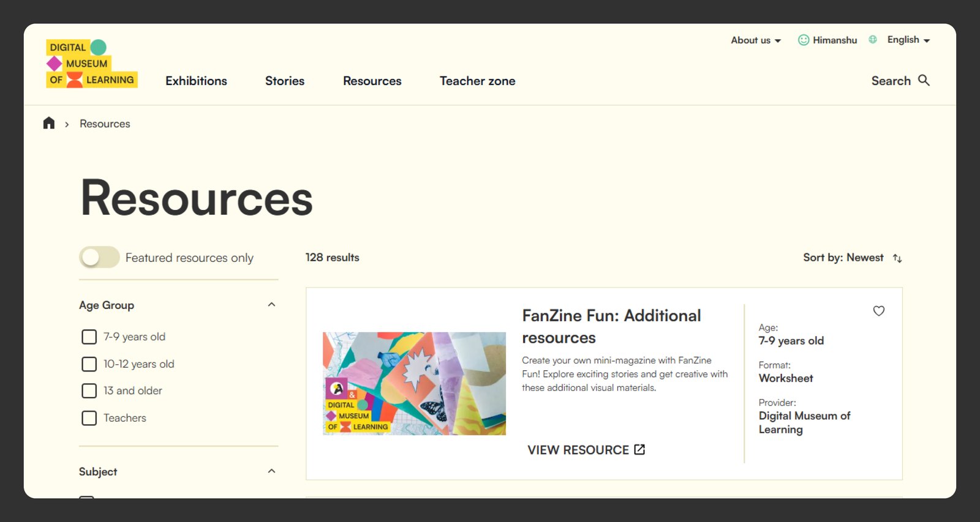Select the Teachers age group checkbox
The height and width of the screenshot is (522, 980).
coord(89,418)
